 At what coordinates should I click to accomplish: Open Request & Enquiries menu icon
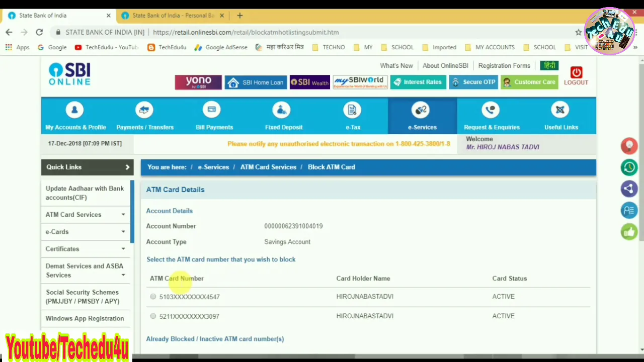[491, 110]
